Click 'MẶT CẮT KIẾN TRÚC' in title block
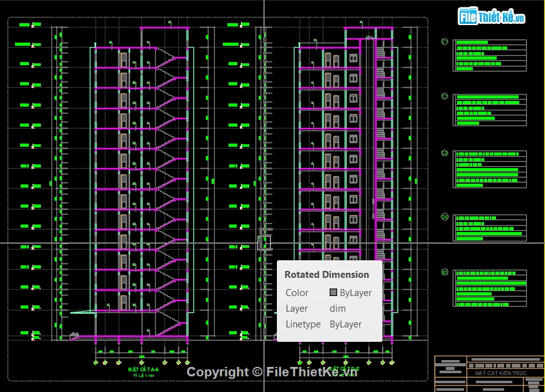The image size is (545, 392). point(501,373)
